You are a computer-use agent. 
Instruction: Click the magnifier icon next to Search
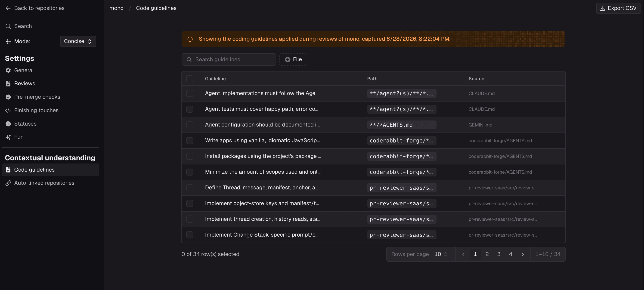pos(8,26)
